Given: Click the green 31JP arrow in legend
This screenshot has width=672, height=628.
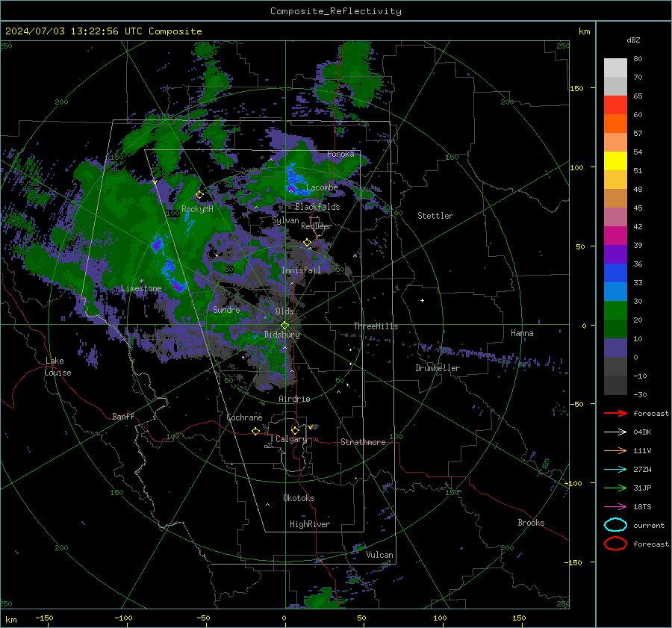Looking at the screenshot, I should click(x=615, y=488).
